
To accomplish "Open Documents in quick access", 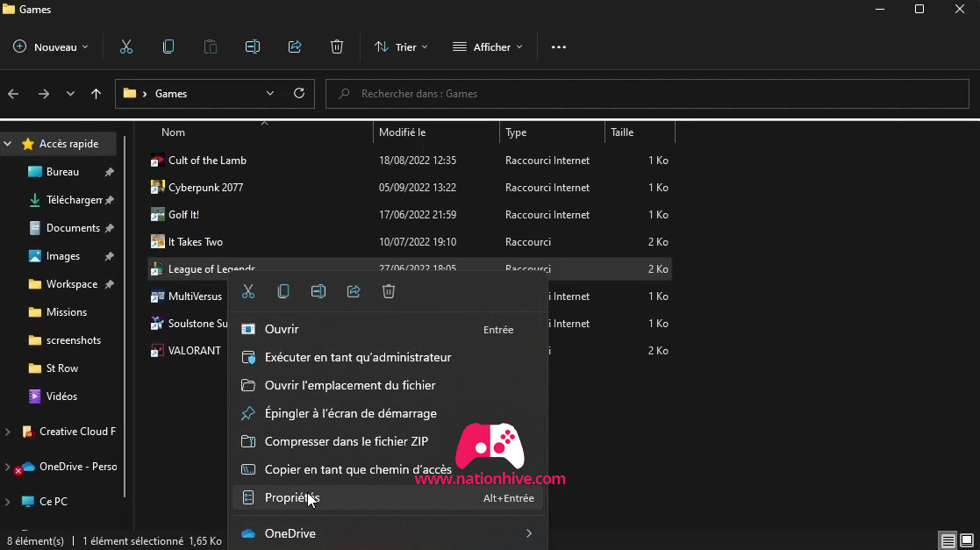I will [73, 228].
